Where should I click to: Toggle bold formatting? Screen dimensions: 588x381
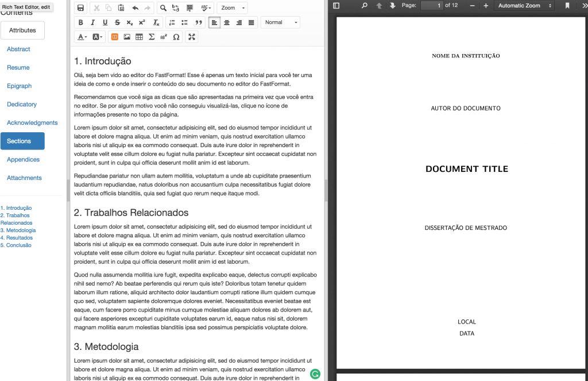tap(81, 22)
